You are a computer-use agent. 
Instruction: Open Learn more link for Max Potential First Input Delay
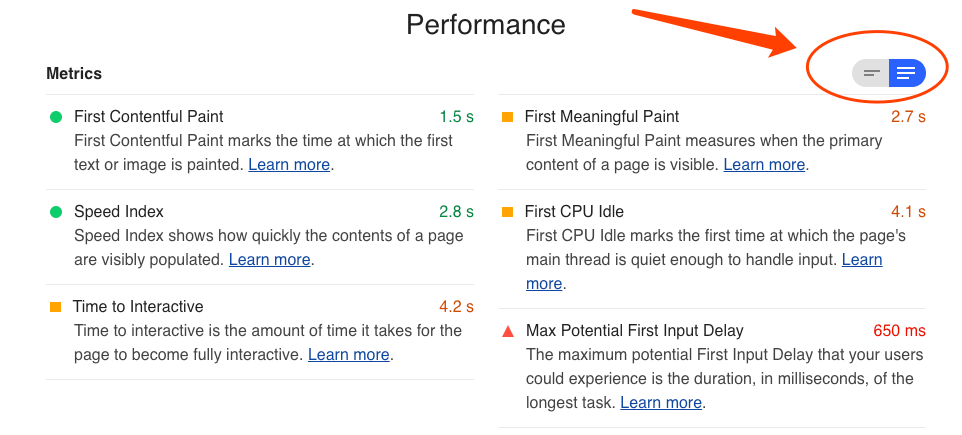[x=661, y=402]
